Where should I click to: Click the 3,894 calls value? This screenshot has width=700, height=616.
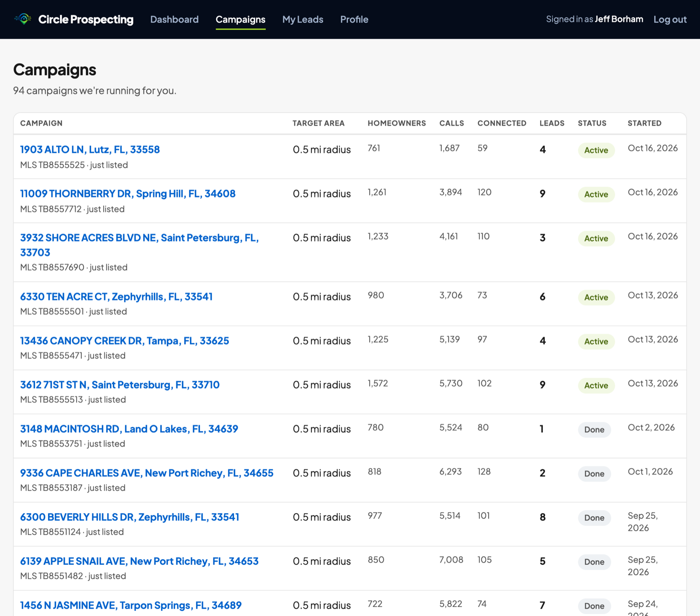[451, 192]
